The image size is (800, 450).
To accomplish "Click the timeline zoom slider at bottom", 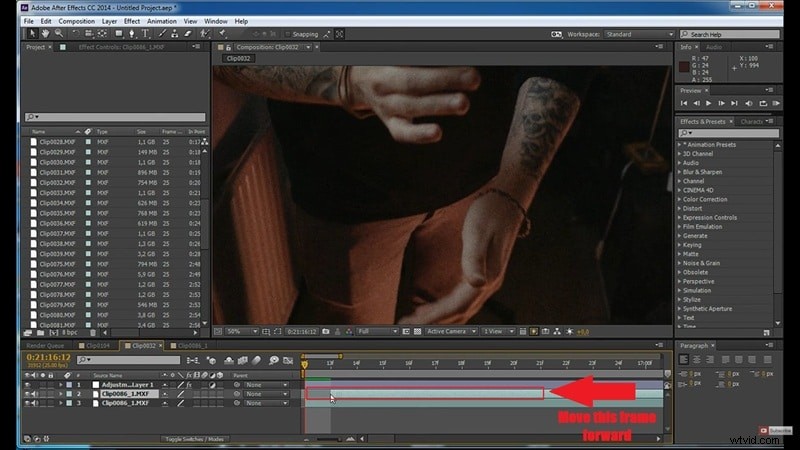I will [x=329, y=439].
